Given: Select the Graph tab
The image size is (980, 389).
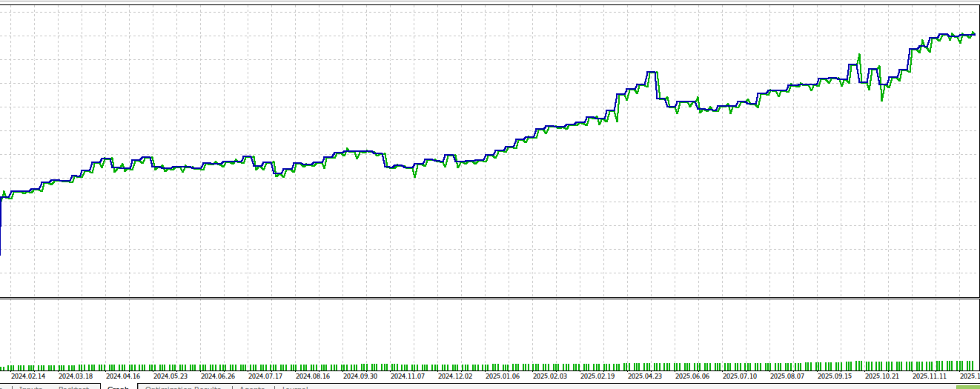Looking at the screenshot, I should point(118,388).
